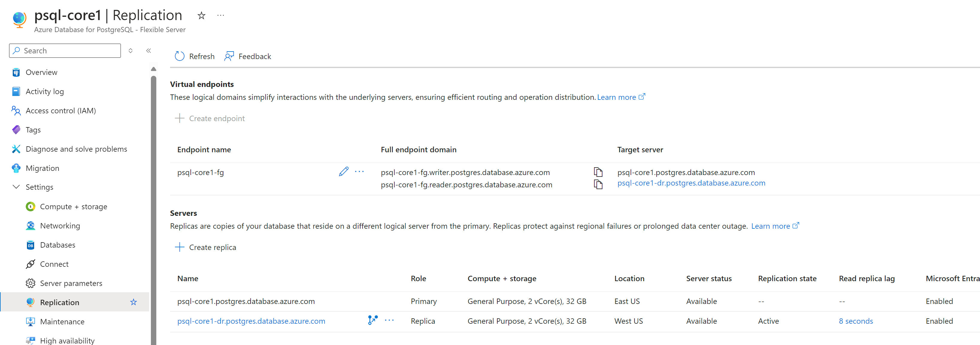The height and width of the screenshot is (345, 980).
Task: Click the Databases DB icon
Action: pos(31,245)
